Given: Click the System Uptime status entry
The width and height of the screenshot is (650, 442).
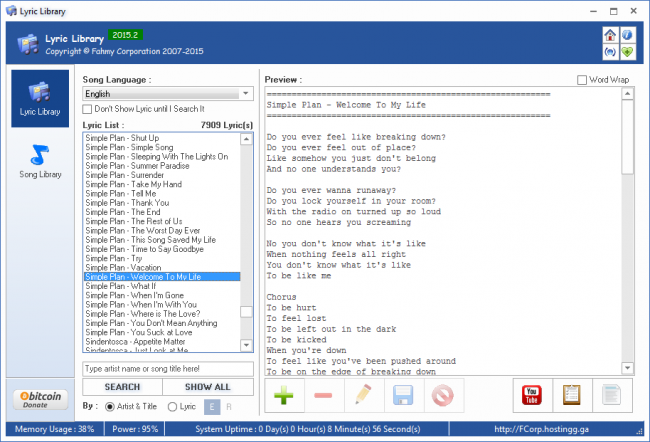Looking at the screenshot, I should point(308,429).
